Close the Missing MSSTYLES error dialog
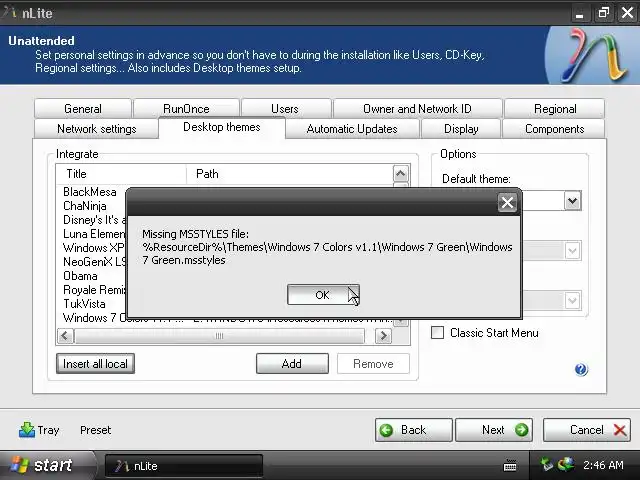 507,202
